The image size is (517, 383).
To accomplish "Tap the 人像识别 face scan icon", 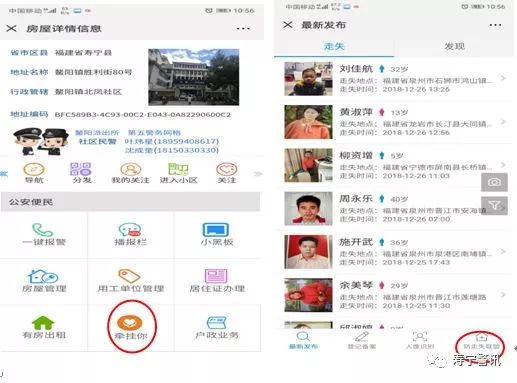I will [420, 336].
